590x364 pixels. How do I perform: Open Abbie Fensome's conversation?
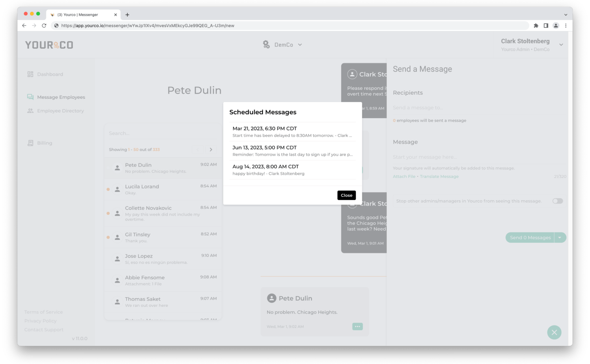(x=163, y=280)
